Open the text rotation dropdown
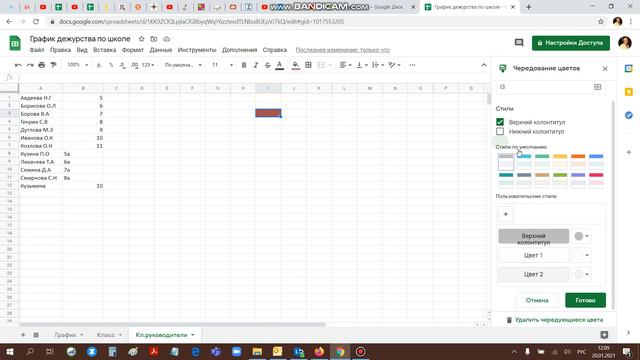Image resolution: width=640 pixels, height=360 pixels. coord(394,65)
